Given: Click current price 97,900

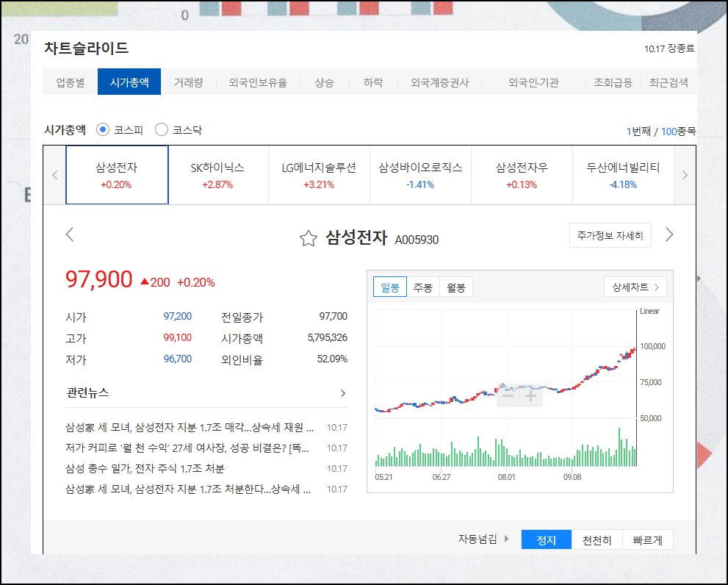Looking at the screenshot, I should point(99,279).
